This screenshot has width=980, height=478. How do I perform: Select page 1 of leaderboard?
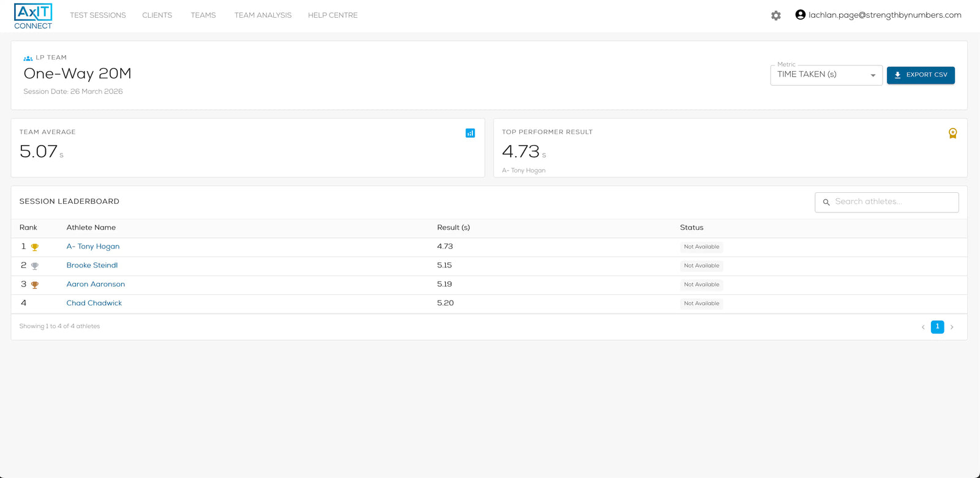click(937, 327)
